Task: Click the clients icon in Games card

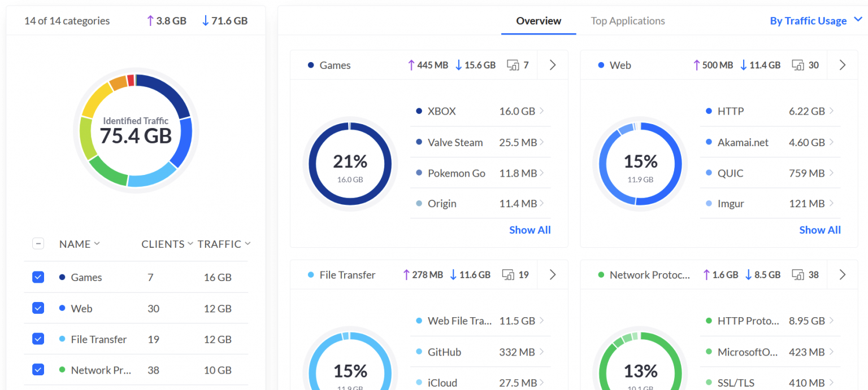Action: pos(513,65)
